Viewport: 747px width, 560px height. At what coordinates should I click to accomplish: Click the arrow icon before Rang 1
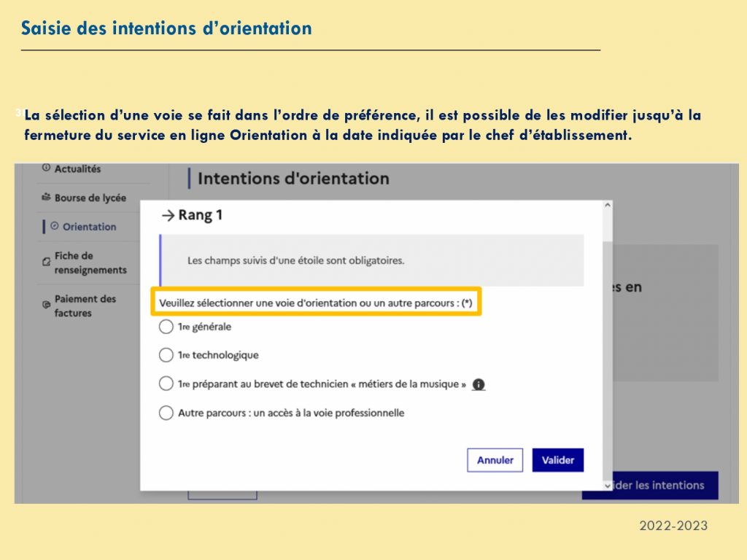click(x=168, y=216)
